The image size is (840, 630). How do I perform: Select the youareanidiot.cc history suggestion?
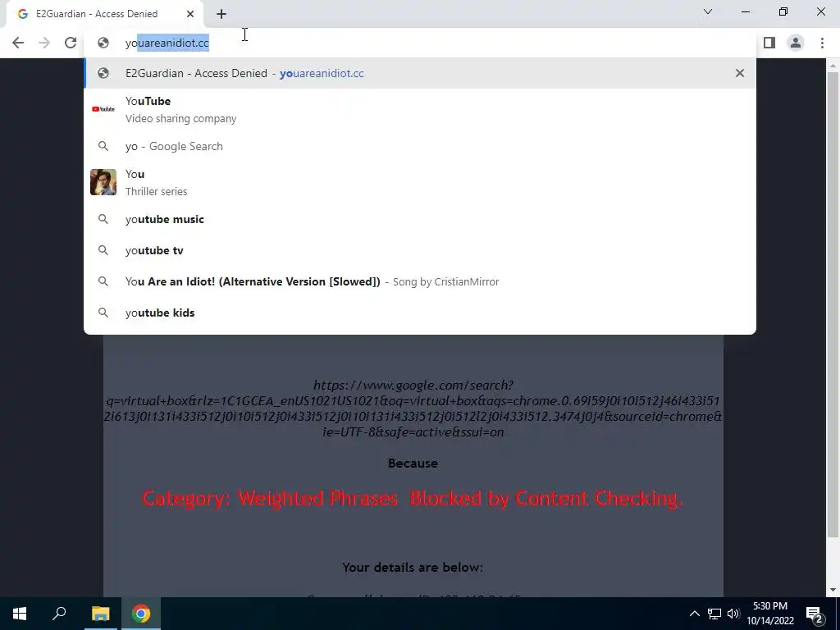point(420,73)
